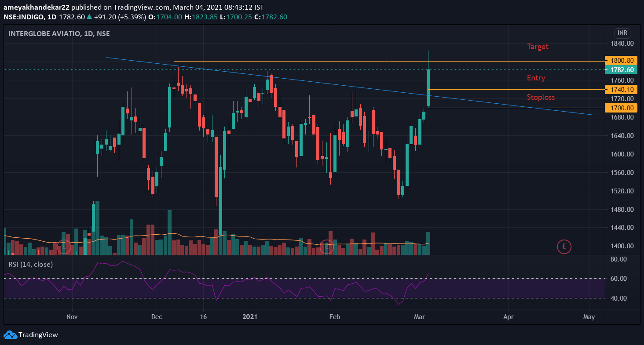This screenshot has height=345, width=644.
Task: Click the 1800.80 price label
Action: (x=622, y=61)
